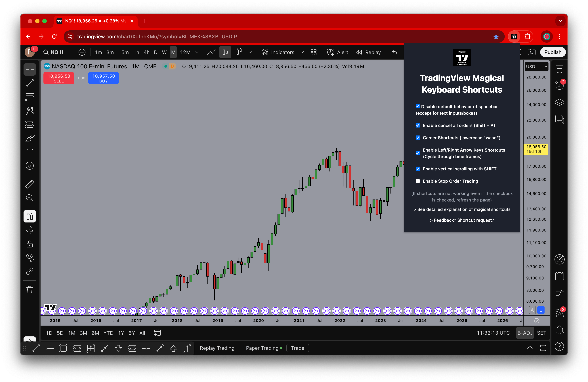Image resolution: width=588 pixels, height=382 pixels.
Task: Open go to date calendar icon
Action: click(157, 333)
